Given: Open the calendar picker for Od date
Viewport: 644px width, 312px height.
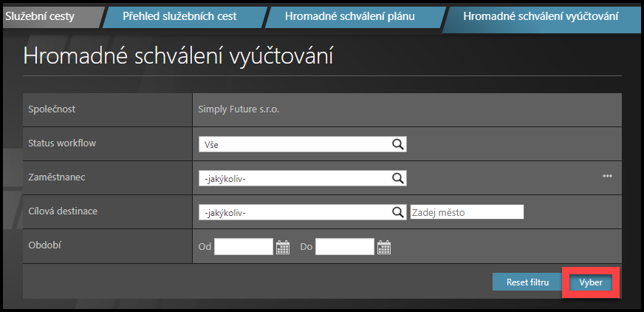Looking at the screenshot, I should [283, 247].
